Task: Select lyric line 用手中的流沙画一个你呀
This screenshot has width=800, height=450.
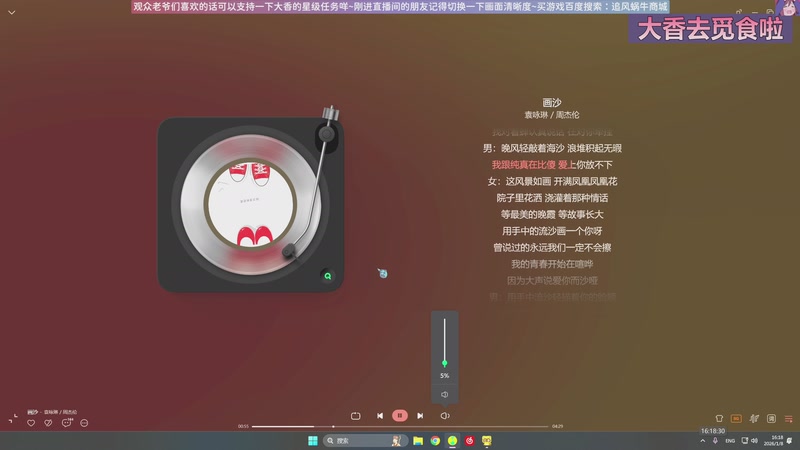Action: click(552, 231)
